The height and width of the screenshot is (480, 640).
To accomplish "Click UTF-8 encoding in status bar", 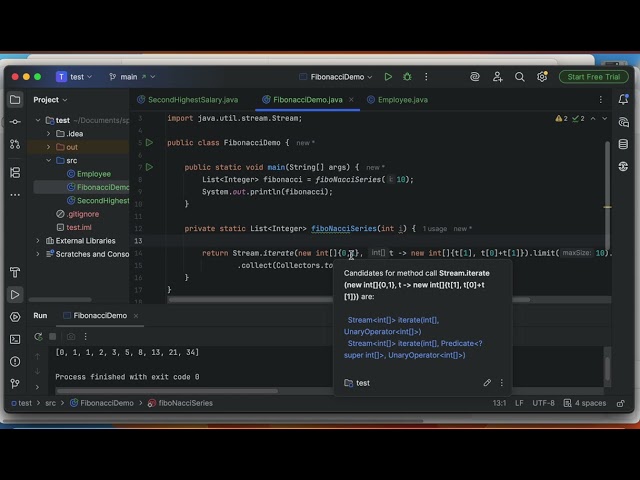I will coord(543,403).
